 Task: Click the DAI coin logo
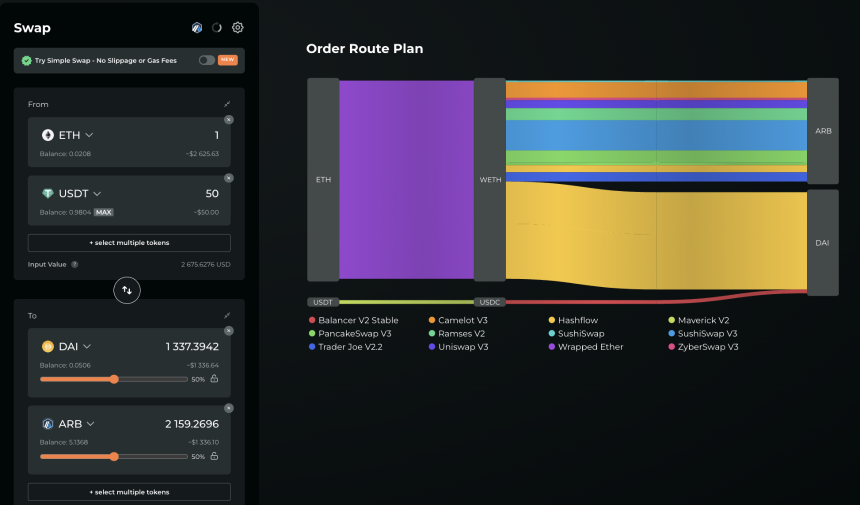tap(48, 347)
